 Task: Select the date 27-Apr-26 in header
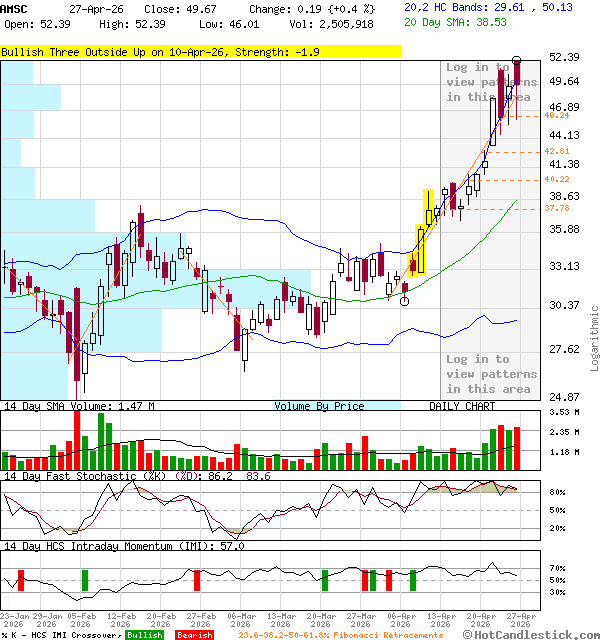(x=96, y=9)
